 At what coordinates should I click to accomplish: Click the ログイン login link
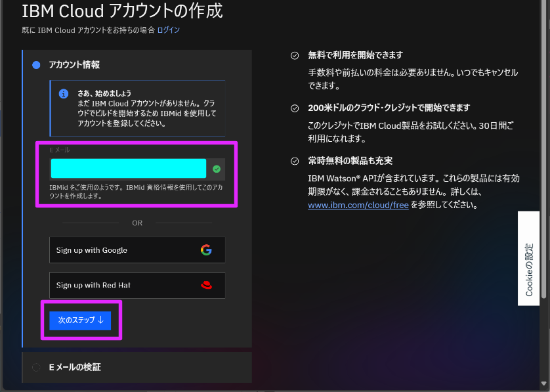(x=169, y=30)
